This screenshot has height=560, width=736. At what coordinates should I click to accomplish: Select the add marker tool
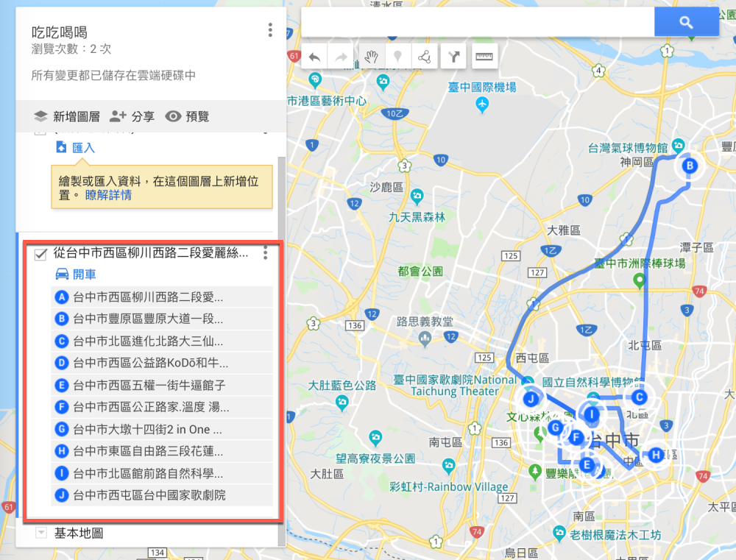point(397,57)
